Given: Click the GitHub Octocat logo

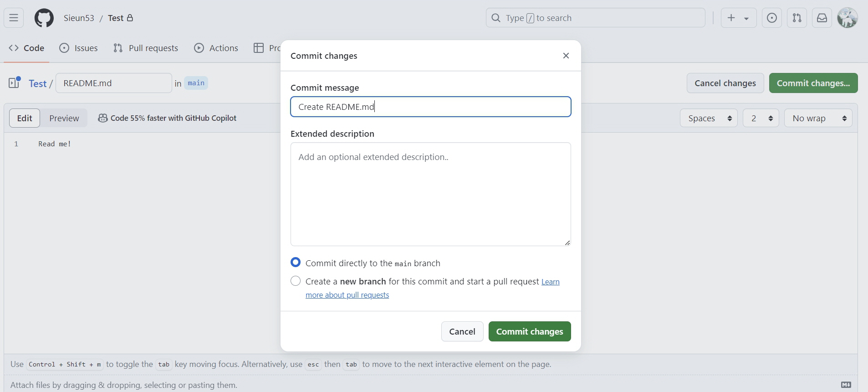Looking at the screenshot, I should (44, 18).
